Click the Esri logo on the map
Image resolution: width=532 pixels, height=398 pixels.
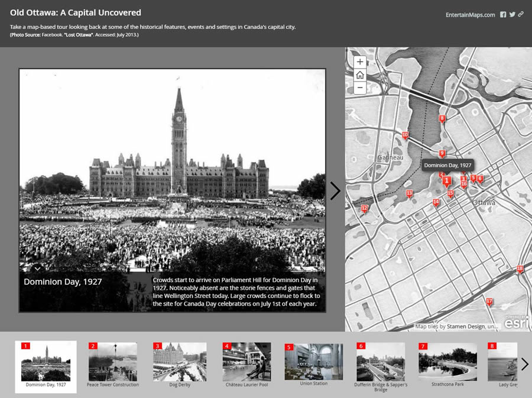[x=515, y=322]
